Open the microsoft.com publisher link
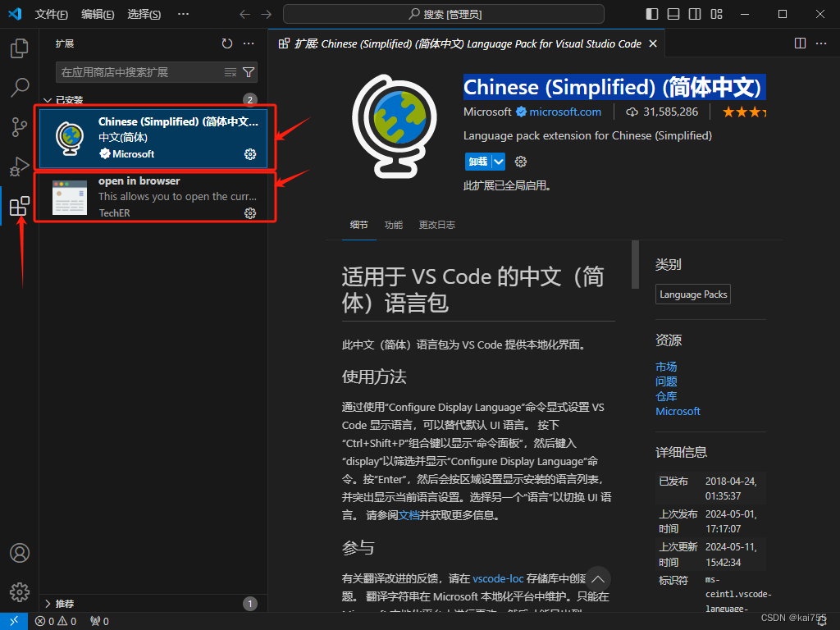Image resolution: width=840 pixels, height=630 pixels. pos(565,112)
